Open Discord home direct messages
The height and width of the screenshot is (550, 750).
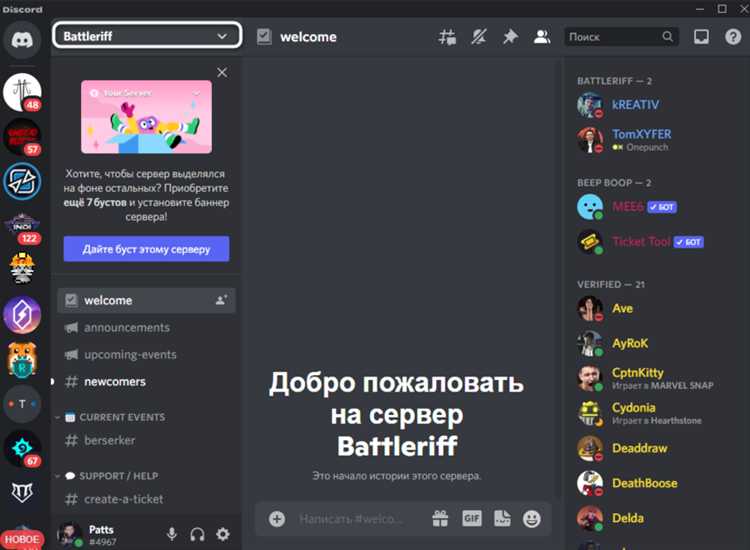[22, 40]
